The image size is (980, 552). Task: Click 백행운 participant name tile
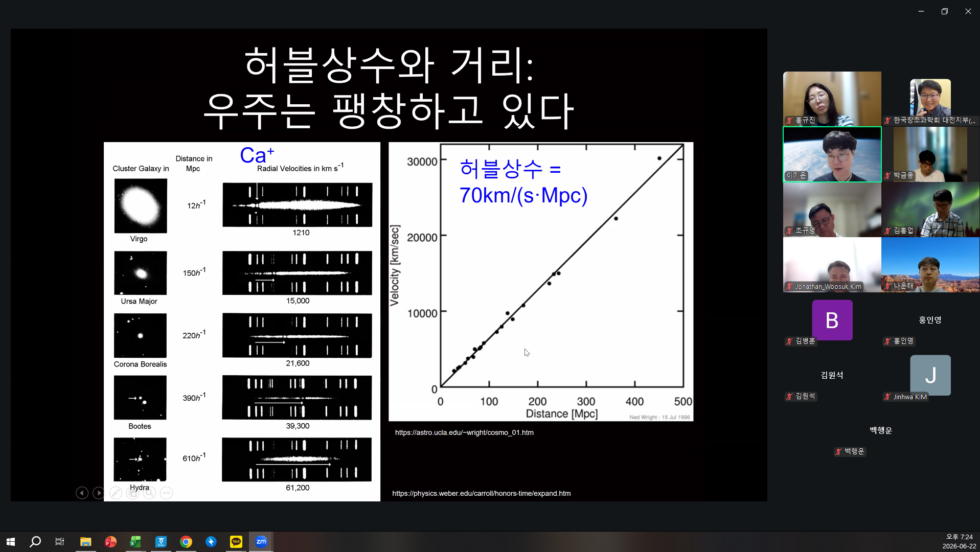[881, 430]
